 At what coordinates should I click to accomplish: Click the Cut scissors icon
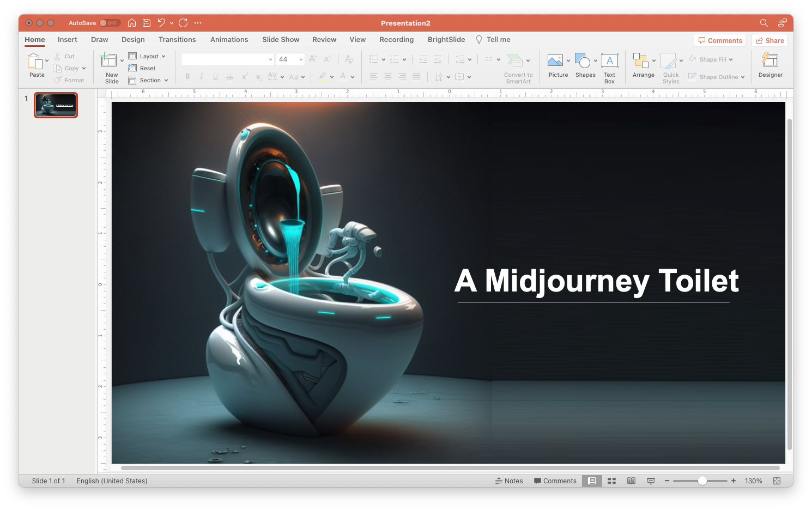tap(57, 56)
